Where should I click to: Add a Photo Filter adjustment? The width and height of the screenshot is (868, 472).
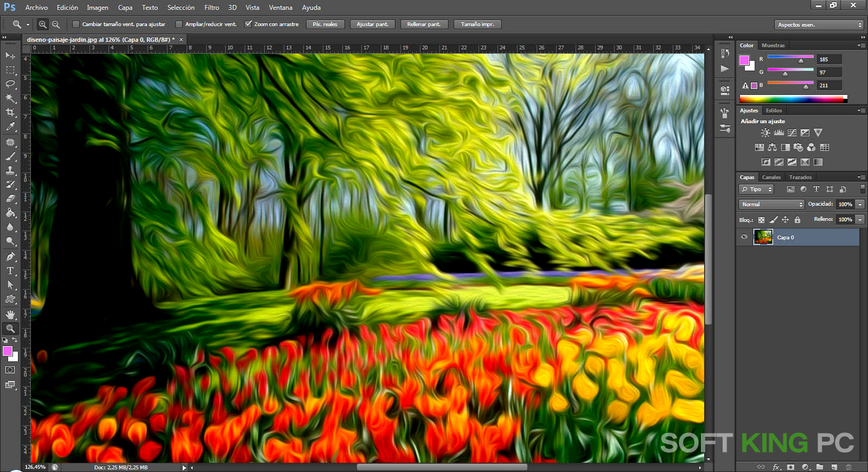[x=798, y=147]
